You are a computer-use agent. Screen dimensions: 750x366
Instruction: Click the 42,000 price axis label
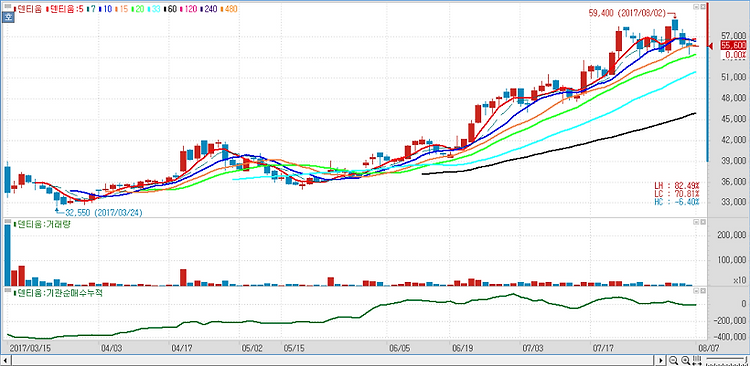pos(733,140)
